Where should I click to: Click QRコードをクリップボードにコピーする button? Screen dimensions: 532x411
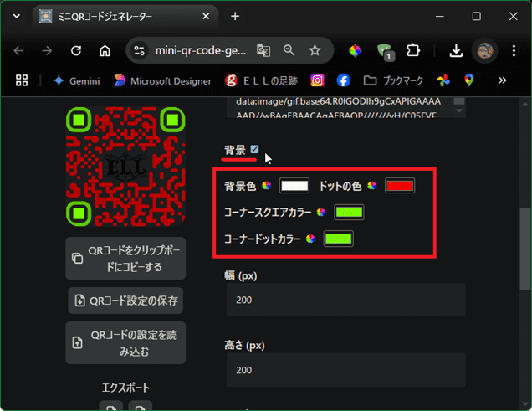click(x=125, y=259)
